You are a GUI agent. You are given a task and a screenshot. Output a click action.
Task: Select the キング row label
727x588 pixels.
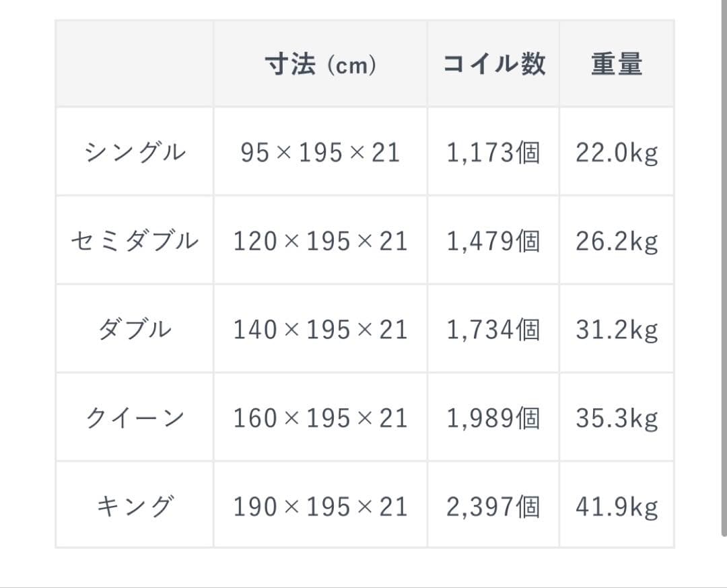(135, 506)
